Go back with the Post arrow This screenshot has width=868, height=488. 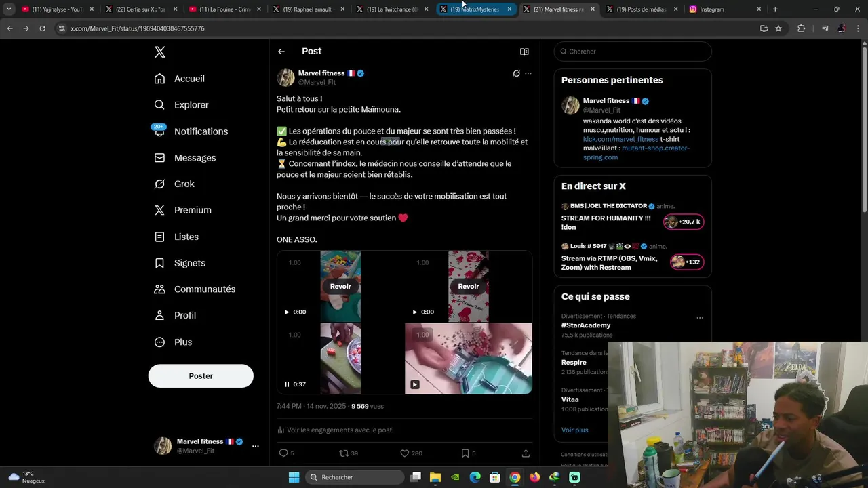[x=281, y=52]
